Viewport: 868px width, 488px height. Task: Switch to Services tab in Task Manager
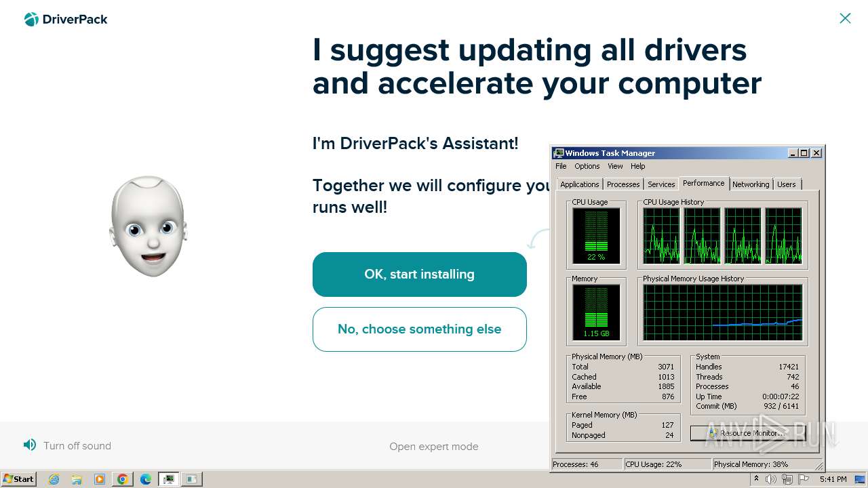click(x=661, y=184)
